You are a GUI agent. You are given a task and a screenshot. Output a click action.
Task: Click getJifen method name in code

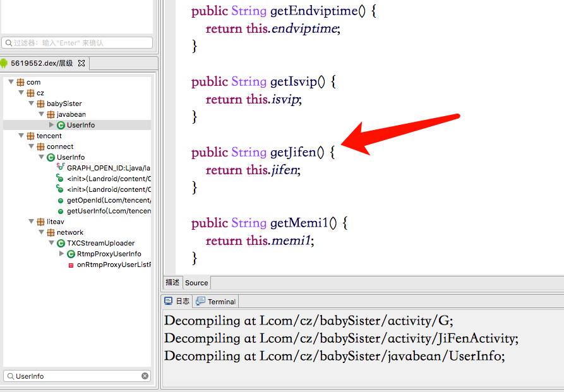click(293, 153)
